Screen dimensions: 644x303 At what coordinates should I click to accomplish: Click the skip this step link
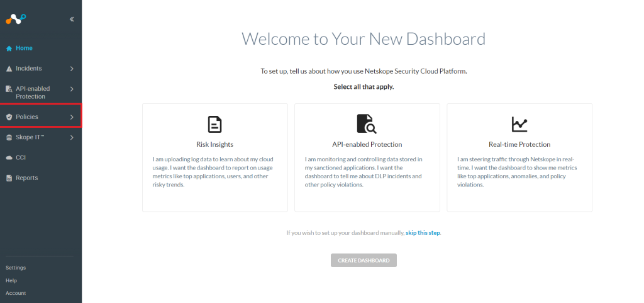click(x=423, y=232)
